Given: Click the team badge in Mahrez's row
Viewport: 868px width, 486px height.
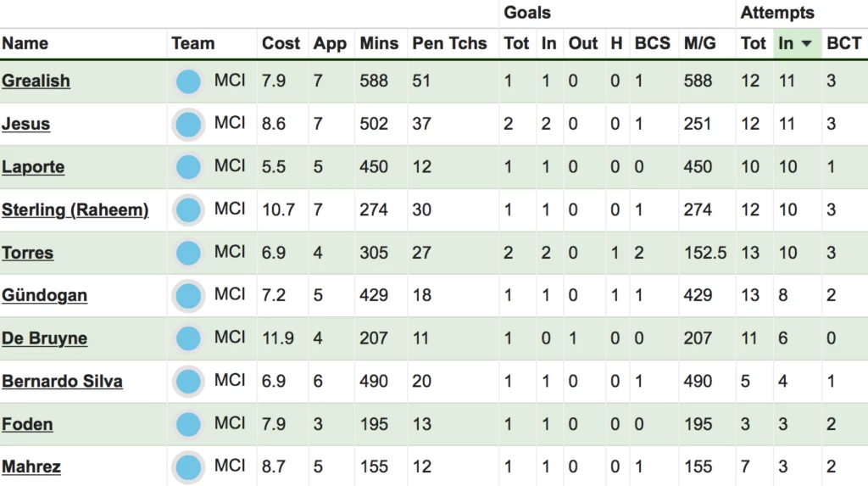Looking at the screenshot, I should click(x=188, y=467).
